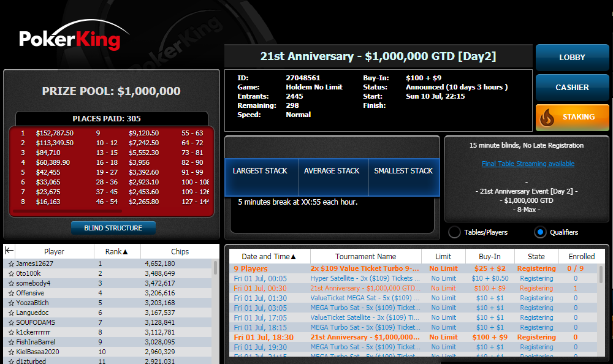Click the third place prize $84,710
Screen dimensions: 613x364
point(48,153)
